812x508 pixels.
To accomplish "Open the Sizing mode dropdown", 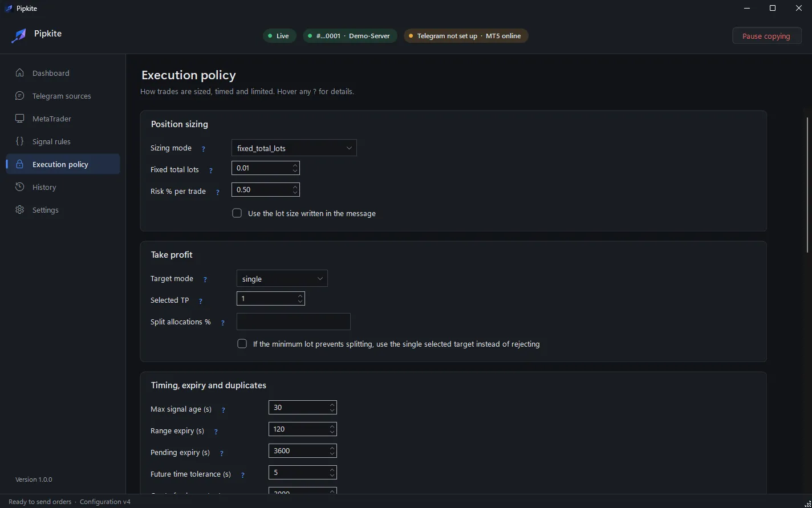I will pos(294,148).
